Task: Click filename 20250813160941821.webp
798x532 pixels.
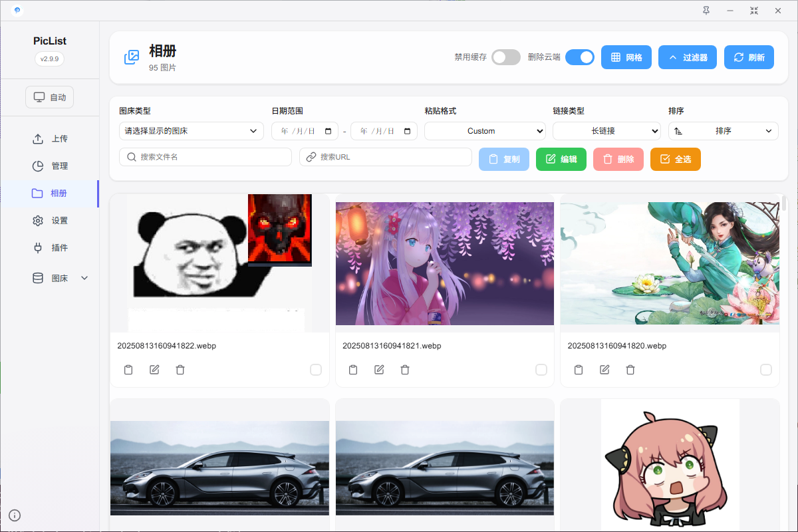Action: 392,346
